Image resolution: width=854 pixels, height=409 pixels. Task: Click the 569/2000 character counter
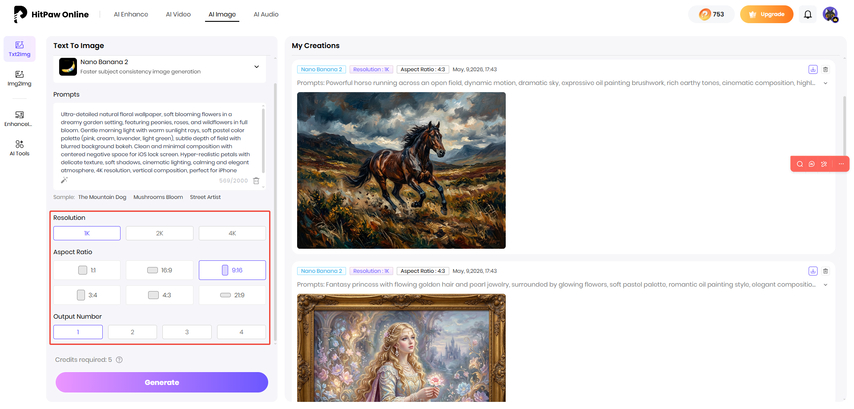tap(234, 181)
